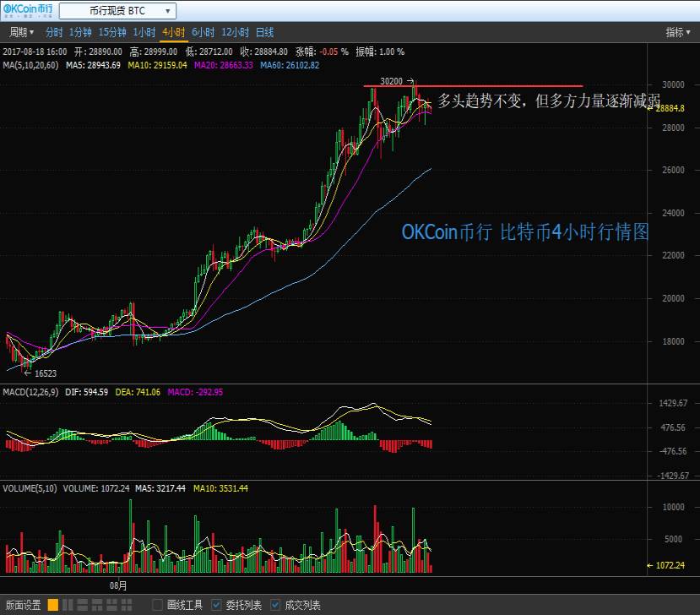Select the four-pane grid layout icon
700x615 pixels.
coord(127,605)
